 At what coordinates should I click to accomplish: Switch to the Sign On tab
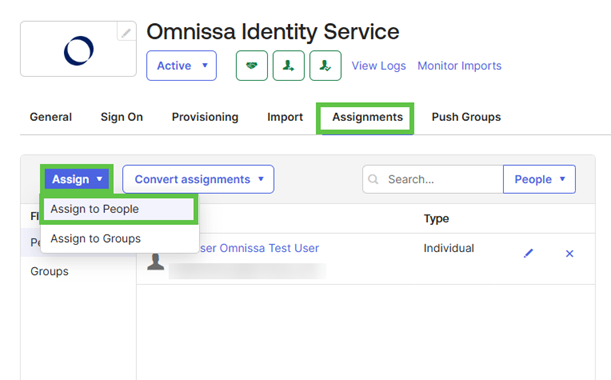[122, 117]
